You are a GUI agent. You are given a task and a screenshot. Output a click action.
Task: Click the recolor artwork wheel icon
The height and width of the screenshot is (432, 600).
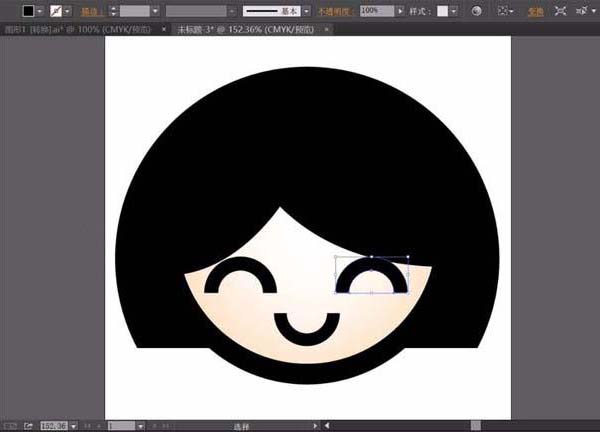(x=476, y=10)
